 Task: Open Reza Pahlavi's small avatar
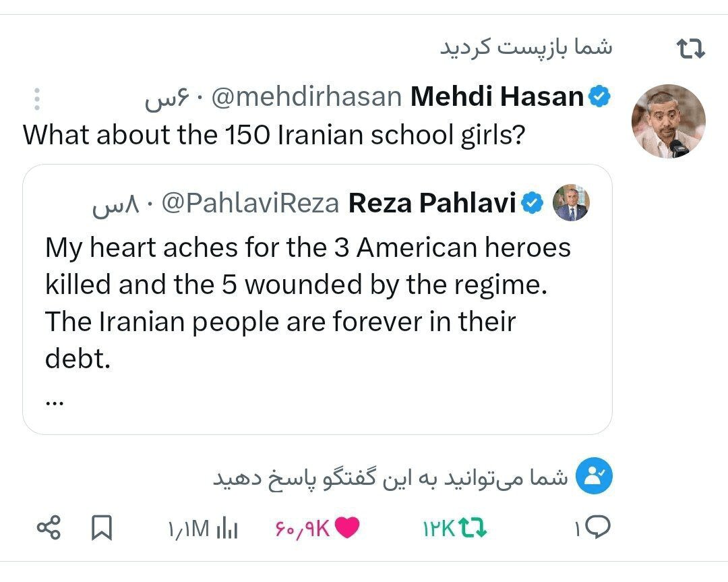point(570,203)
